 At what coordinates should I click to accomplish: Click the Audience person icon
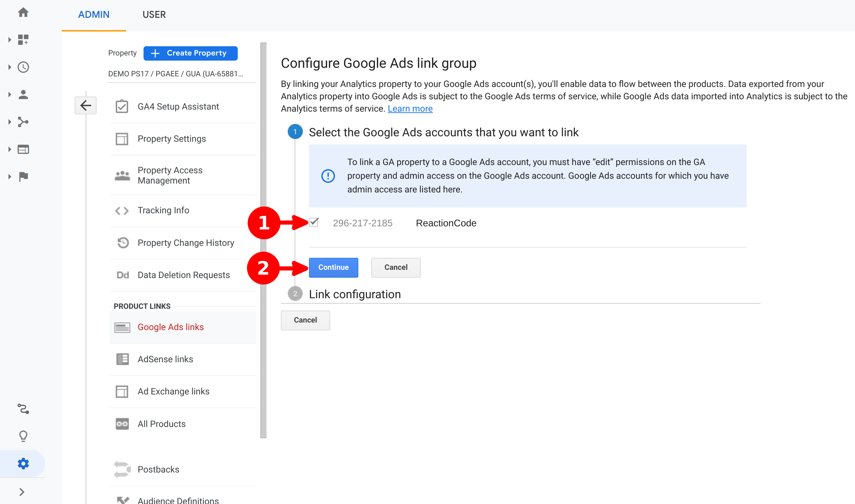pyautogui.click(x=23, y=94)
